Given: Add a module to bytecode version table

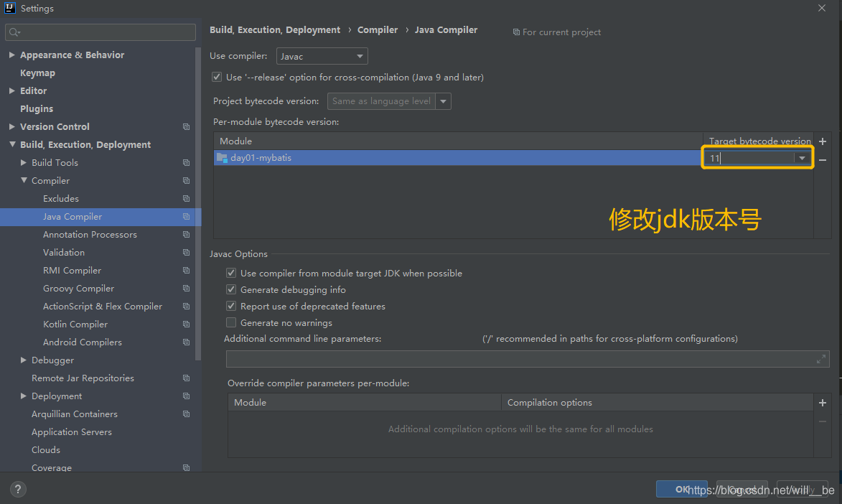Looking at the screenshot, I should pyautogui.click(x=822, y=141).
